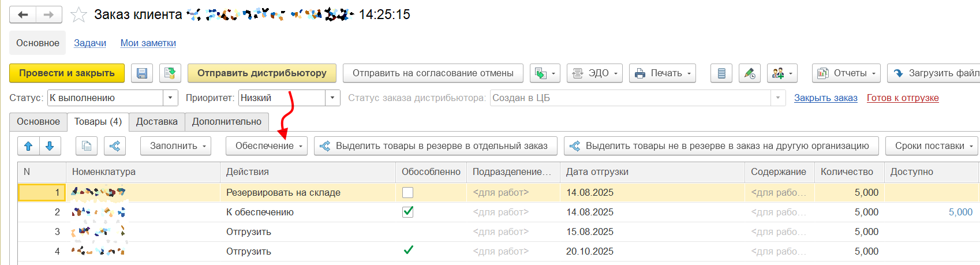Viewport: 980px width, 265px height.
Task: Select the date cell 20.10.2025 in row 4
Action: [589, 251]
